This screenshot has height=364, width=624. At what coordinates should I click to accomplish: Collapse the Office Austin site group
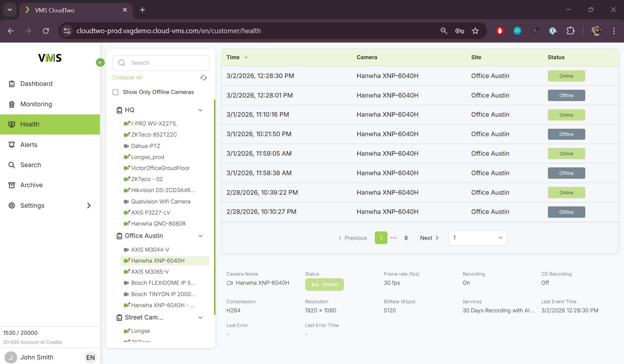click(x=200, y=236)
